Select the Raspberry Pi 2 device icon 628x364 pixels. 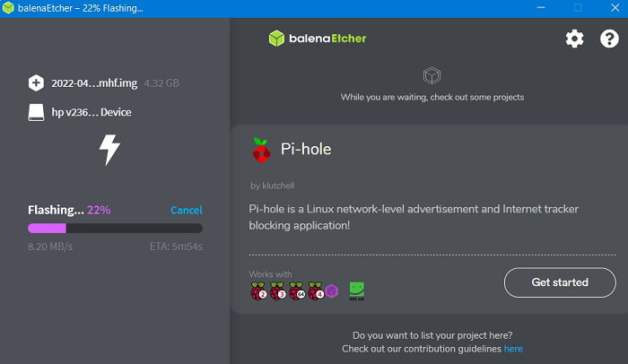click(x=258, y=291)
